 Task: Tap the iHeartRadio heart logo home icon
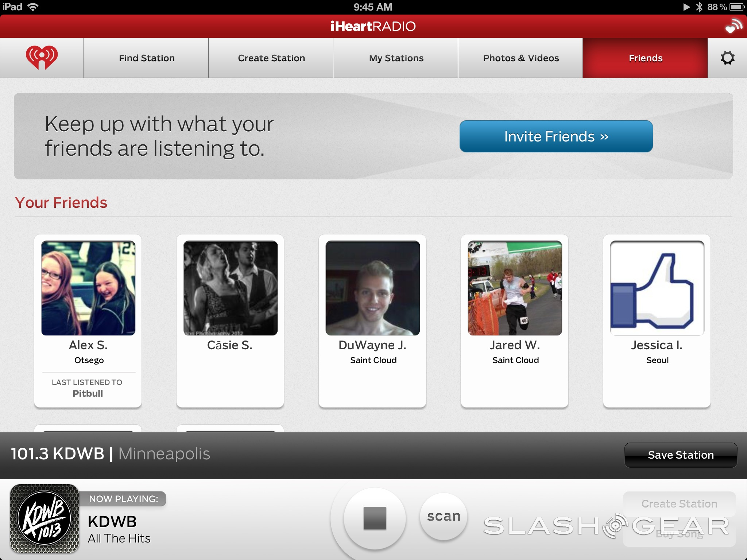(x=42, y=58)
